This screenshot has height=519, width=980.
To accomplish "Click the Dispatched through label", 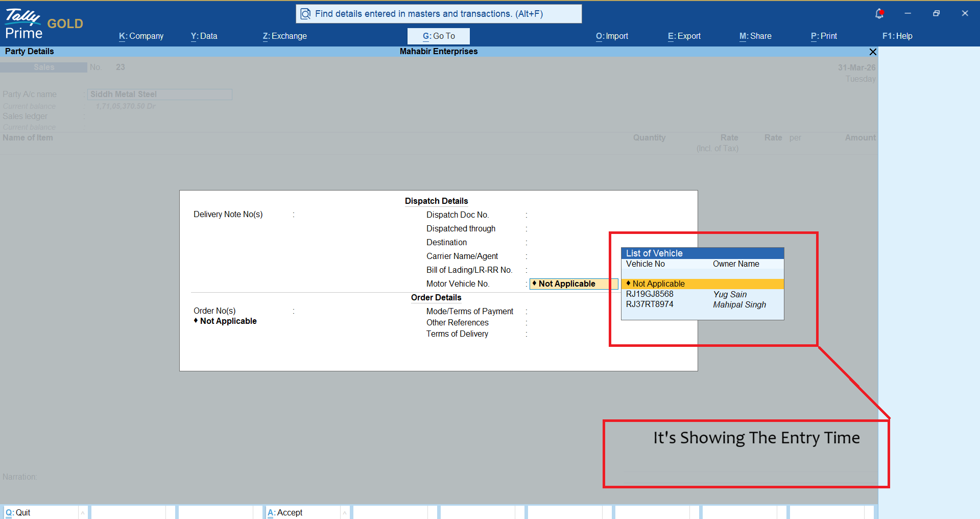I will point(461,229).
